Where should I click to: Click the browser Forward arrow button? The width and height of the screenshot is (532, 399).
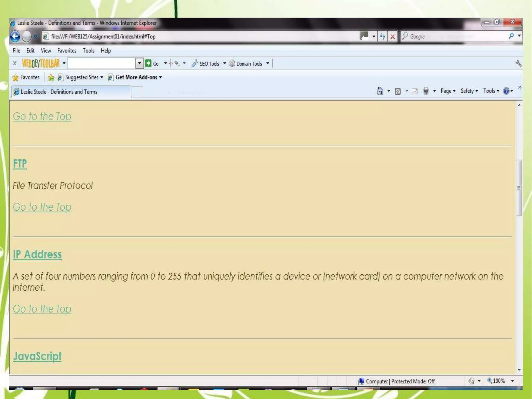[x=26, y=36]
